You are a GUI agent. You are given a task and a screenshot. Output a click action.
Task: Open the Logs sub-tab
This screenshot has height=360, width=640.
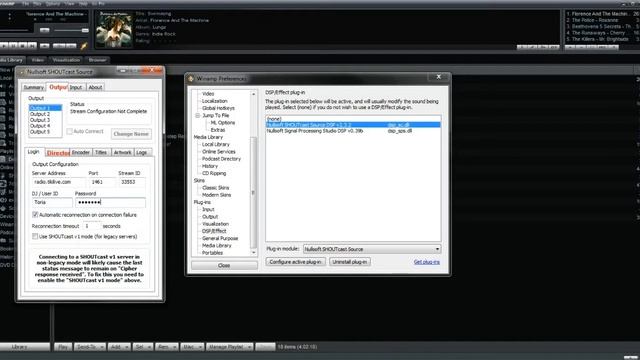[x=142, y=153]
